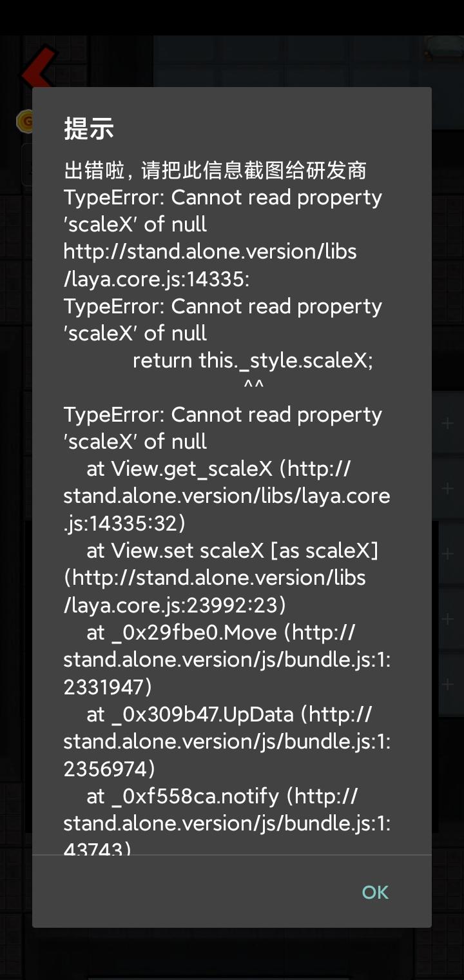Click the ^^ caret marker under the code
Image resolution: width=464 pixels, height=980 pixels.
click(x=254, y=386)
